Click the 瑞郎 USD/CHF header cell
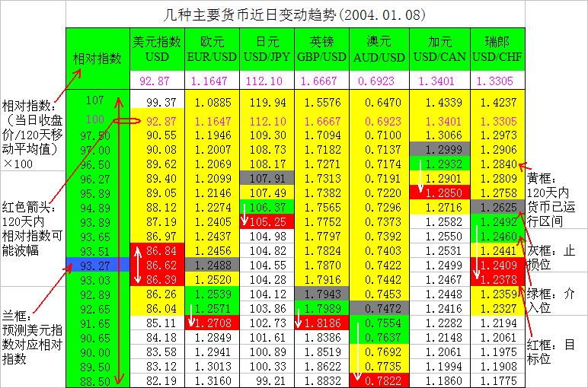Screen dimensions: 588x388 coord(497,49)
